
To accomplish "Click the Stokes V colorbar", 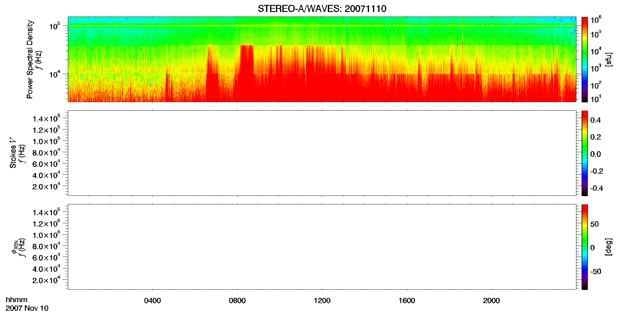I will pyautogui.click(x=585, y=153).
